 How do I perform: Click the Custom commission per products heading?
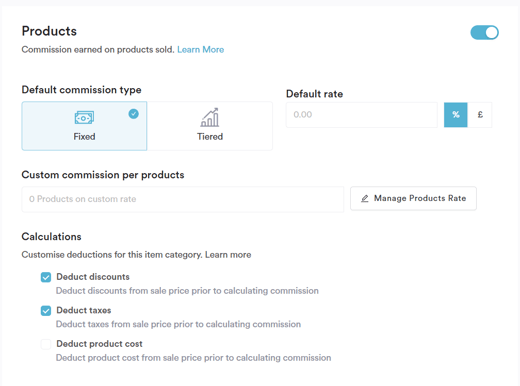103,175
